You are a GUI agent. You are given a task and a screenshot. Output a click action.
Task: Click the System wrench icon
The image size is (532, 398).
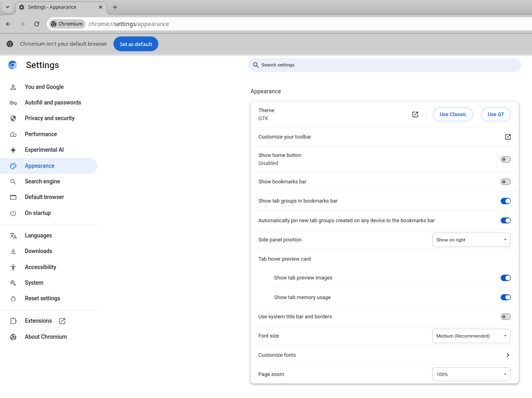coord(13,283)
